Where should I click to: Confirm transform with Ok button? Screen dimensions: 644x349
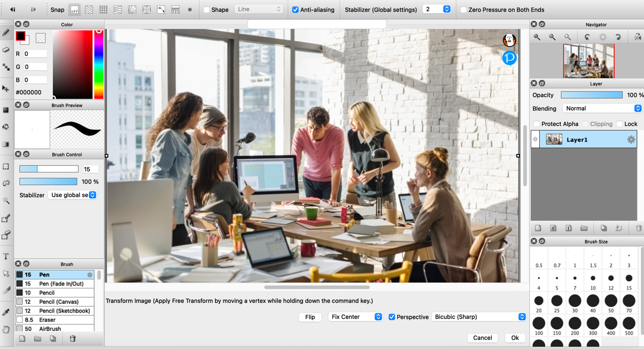(x=515, y=338)
